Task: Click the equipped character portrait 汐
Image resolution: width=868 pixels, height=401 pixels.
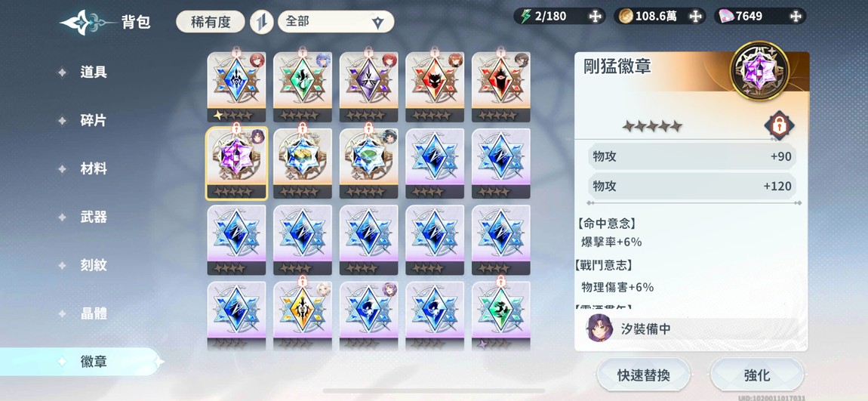Action: 600,329
